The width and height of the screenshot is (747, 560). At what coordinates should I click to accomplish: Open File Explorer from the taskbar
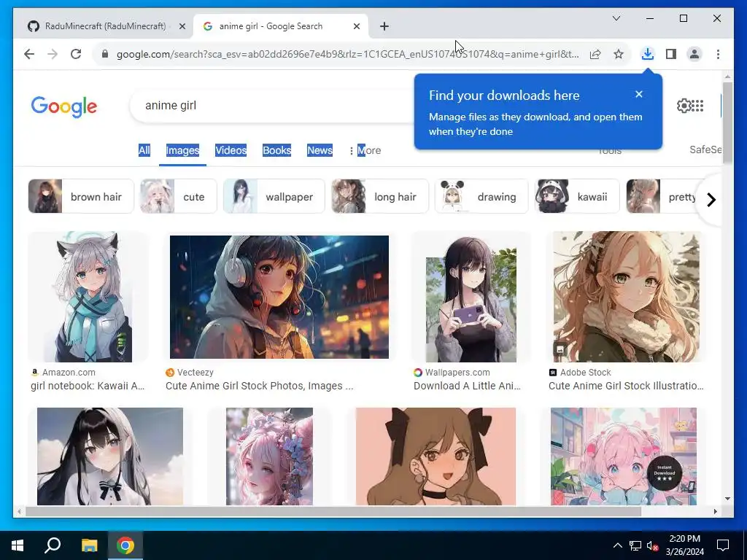pyautogui.click(x=89, y=545)
